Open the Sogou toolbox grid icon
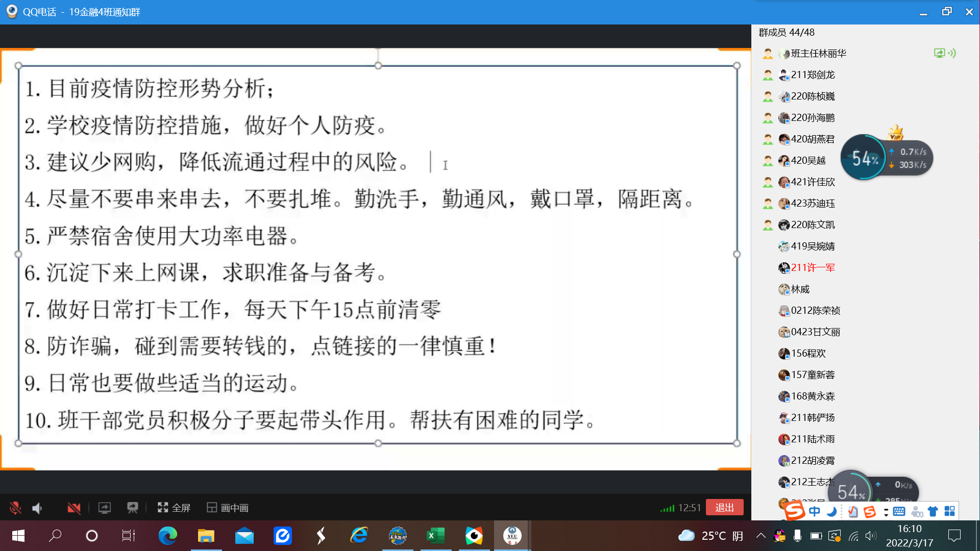 (x=949, y=511)
